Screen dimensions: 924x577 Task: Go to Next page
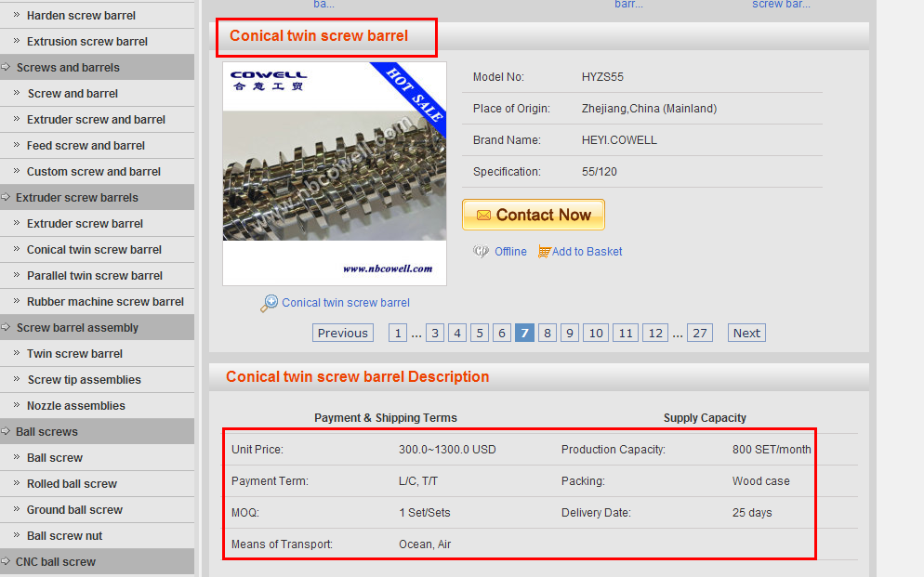tap(746, 334)
